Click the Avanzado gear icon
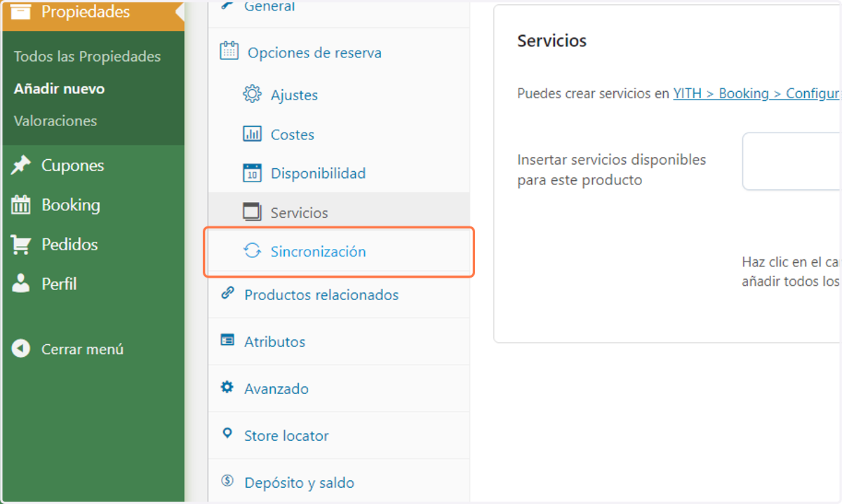This screenshot has width=842, height=504. [x=227, y=387]
